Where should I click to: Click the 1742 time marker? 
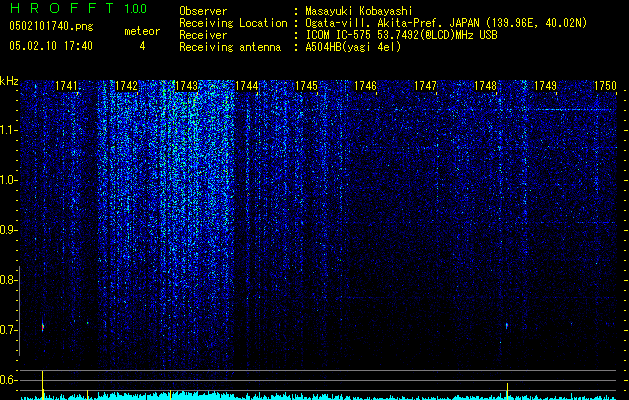[x=126, y=85]
